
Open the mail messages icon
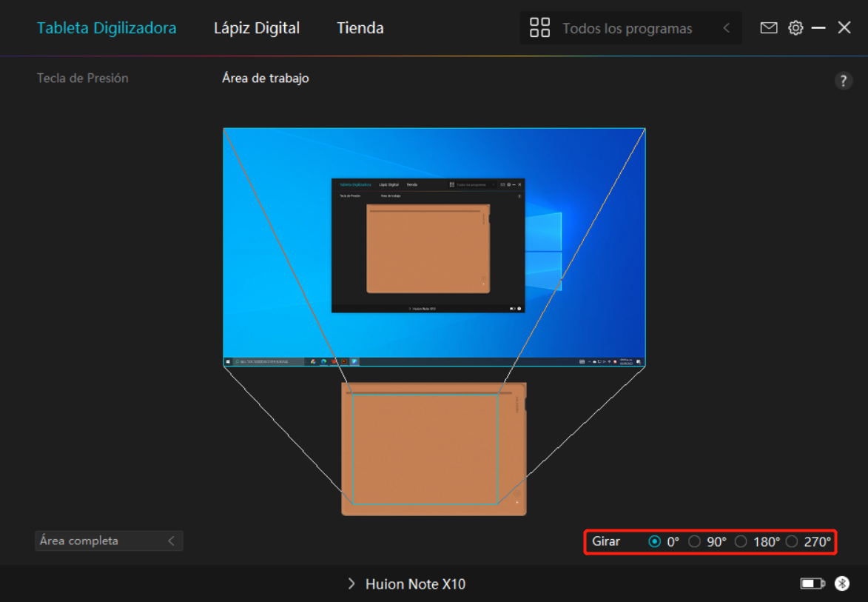(768, 27)
